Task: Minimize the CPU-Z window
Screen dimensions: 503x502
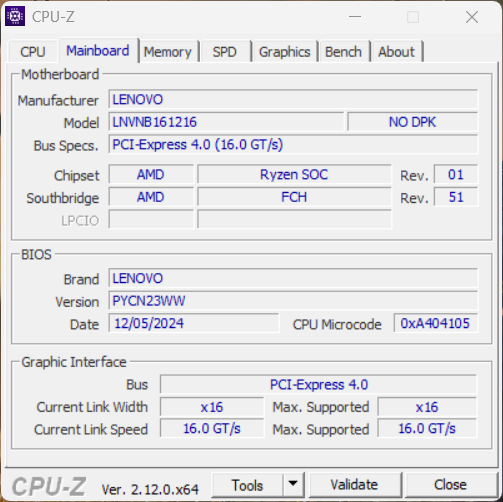Action: (355, 16)
